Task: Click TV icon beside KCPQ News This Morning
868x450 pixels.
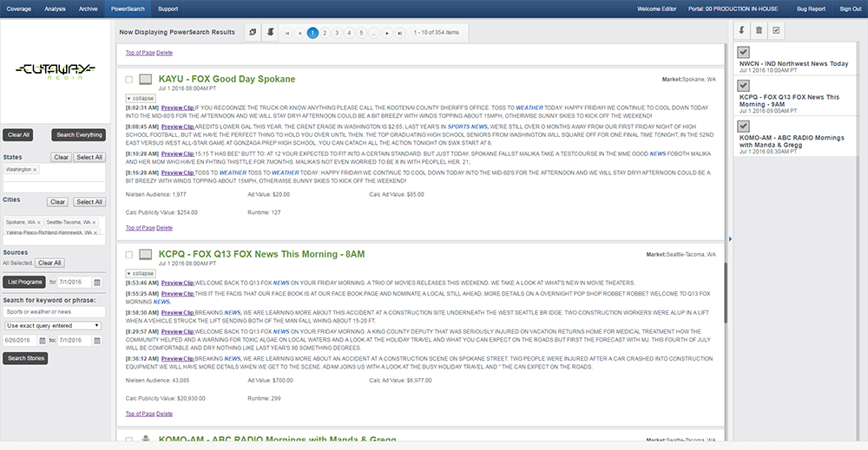Action: point(146,255)
